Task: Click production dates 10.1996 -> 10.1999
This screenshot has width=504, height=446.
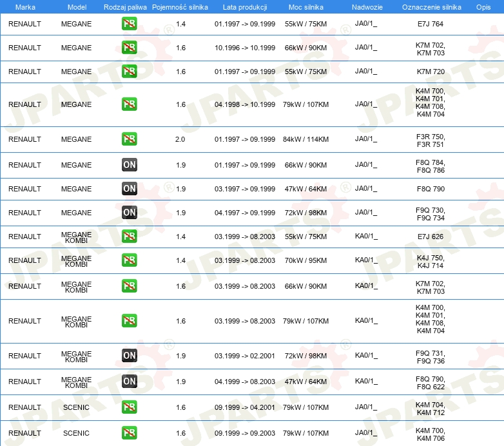Action: tap(245, 48)
